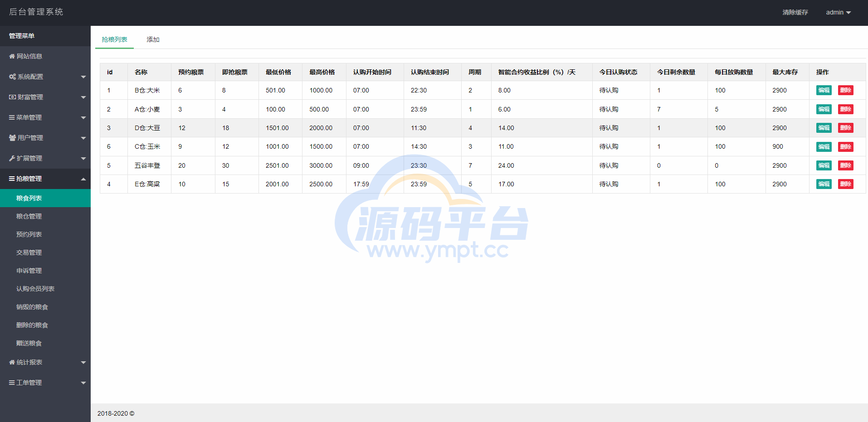Open 粮仓管理 in the sidebar
The height and width of the screenshot is (422, 868).
pyautogui.click(x=45, y=216)
